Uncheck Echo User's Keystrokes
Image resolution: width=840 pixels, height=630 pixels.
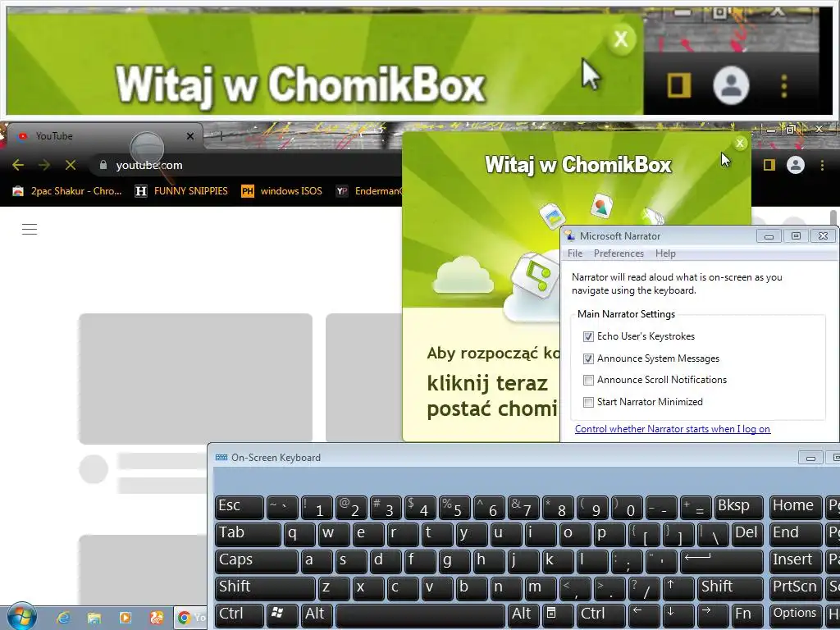point(588,336)
